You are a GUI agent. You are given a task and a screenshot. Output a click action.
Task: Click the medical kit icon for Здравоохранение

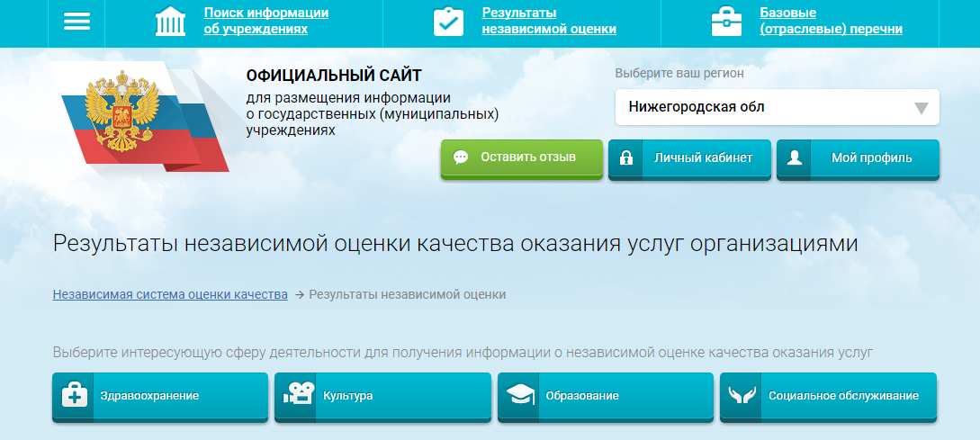pyautogui.click(x=74, y=396)
